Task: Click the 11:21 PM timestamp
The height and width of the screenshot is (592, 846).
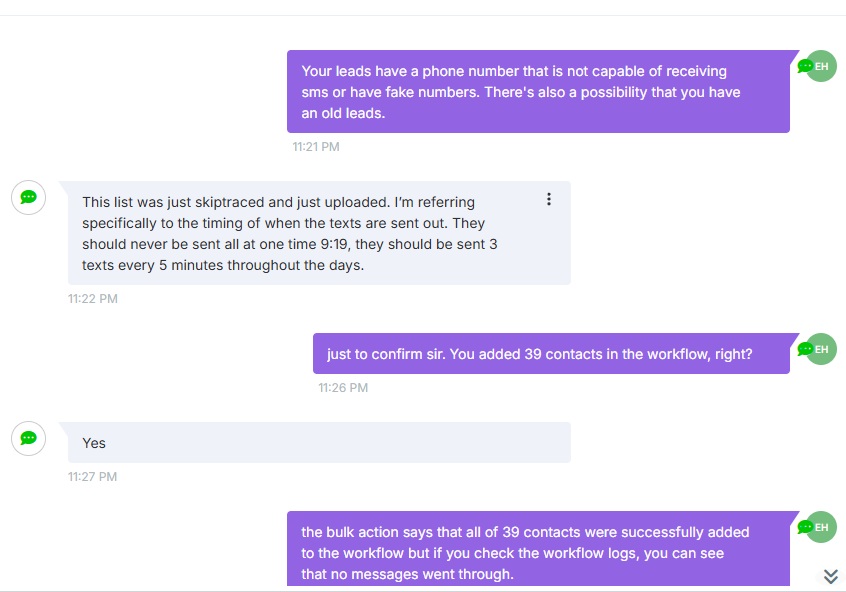Action: pyautogui.click(x=316, y=147)
